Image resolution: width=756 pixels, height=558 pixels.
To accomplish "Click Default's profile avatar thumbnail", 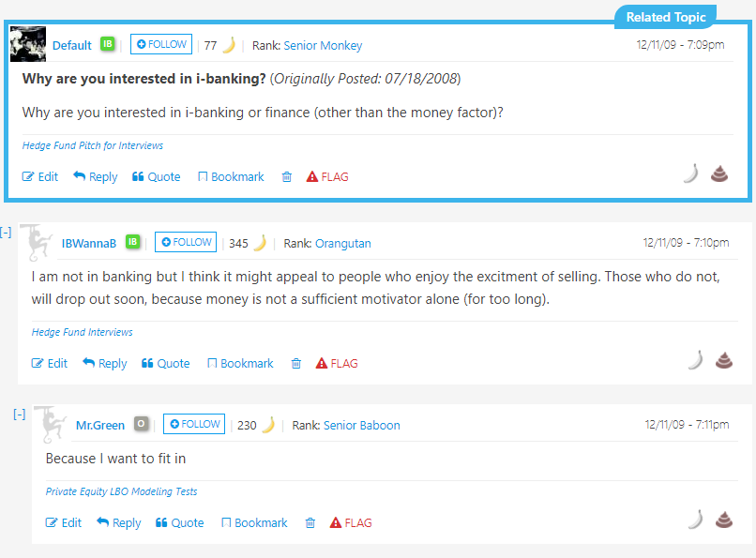I will (x=28, y=44).
